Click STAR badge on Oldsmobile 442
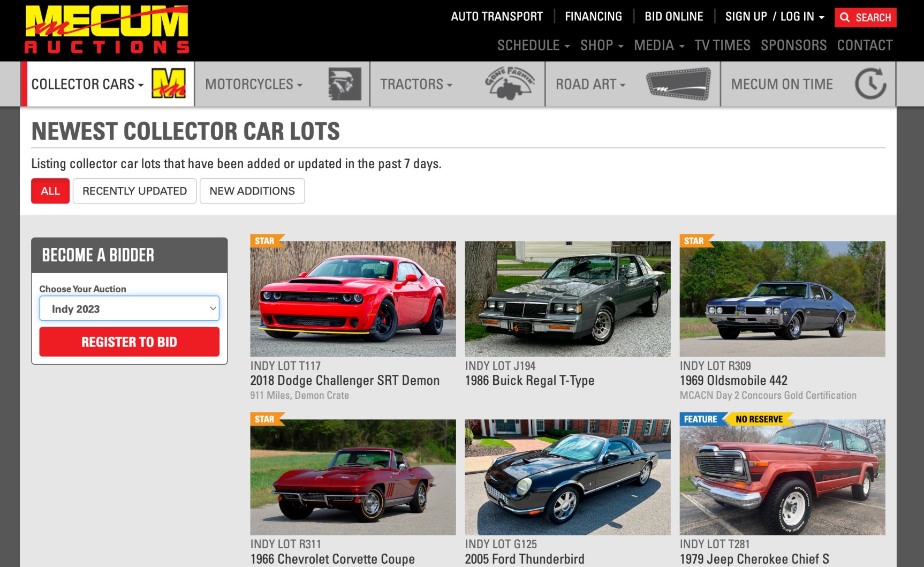 (x=695, y=241)
